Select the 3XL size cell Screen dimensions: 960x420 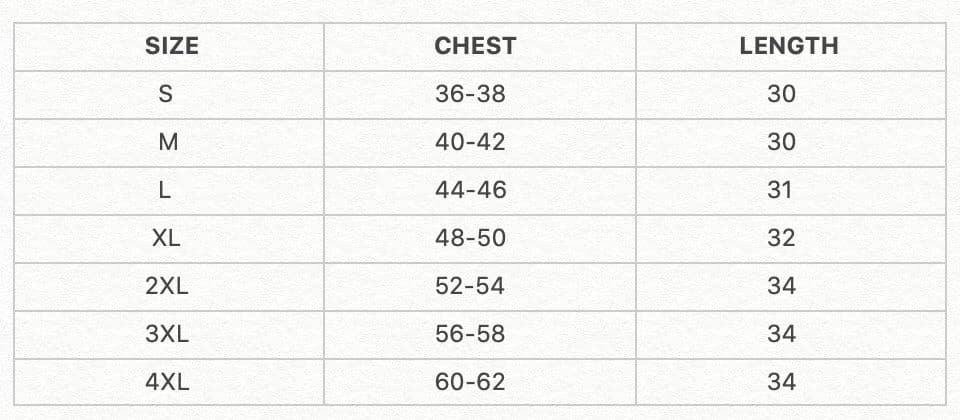pyautogui.click(x=166, y=334)
